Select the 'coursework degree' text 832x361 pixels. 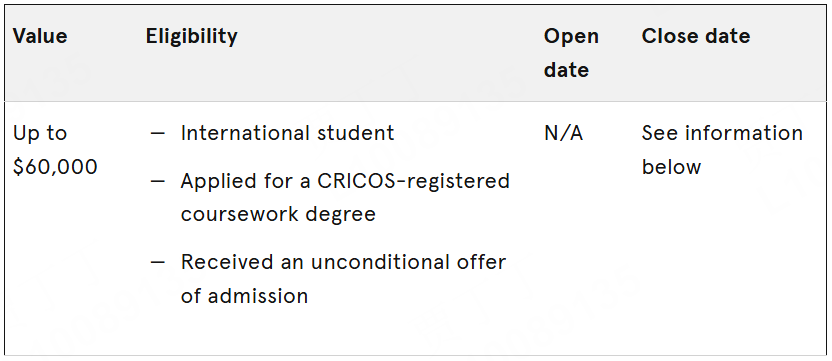(278, 214)
